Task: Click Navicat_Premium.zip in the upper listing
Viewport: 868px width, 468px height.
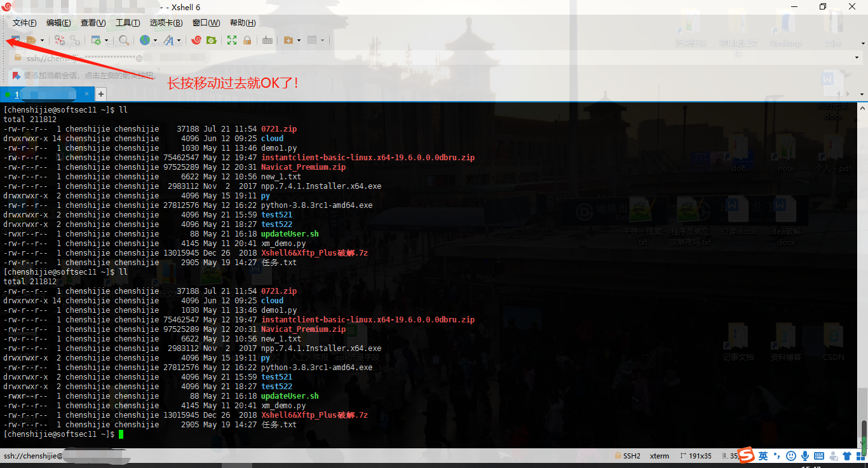Action: tap(304, 167)
